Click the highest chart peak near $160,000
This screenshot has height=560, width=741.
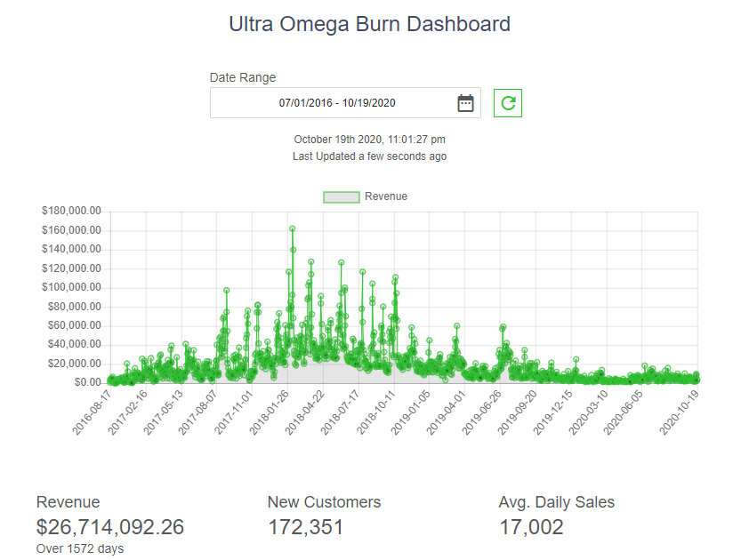(x=292, y=228)
